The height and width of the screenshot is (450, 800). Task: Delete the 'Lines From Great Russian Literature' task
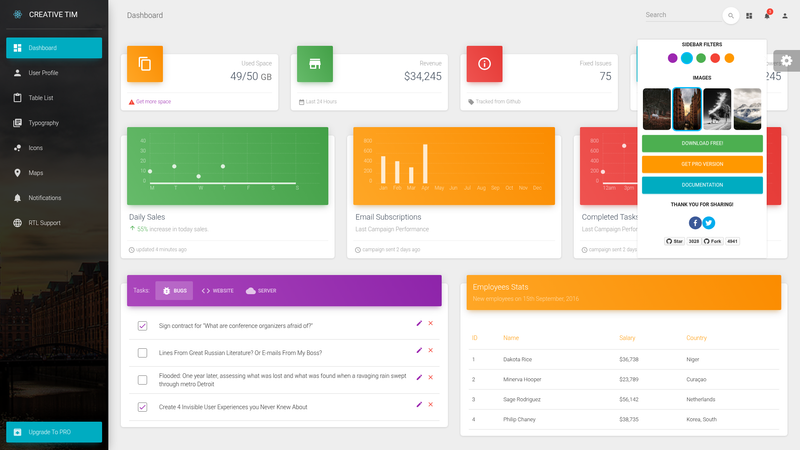[x=431, y=351]
